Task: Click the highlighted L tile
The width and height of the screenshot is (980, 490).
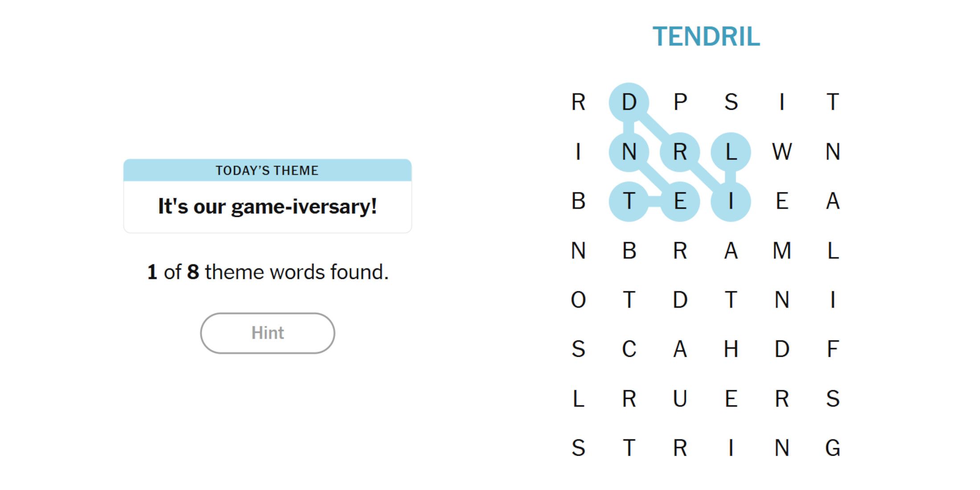Action: click(731, 152)
